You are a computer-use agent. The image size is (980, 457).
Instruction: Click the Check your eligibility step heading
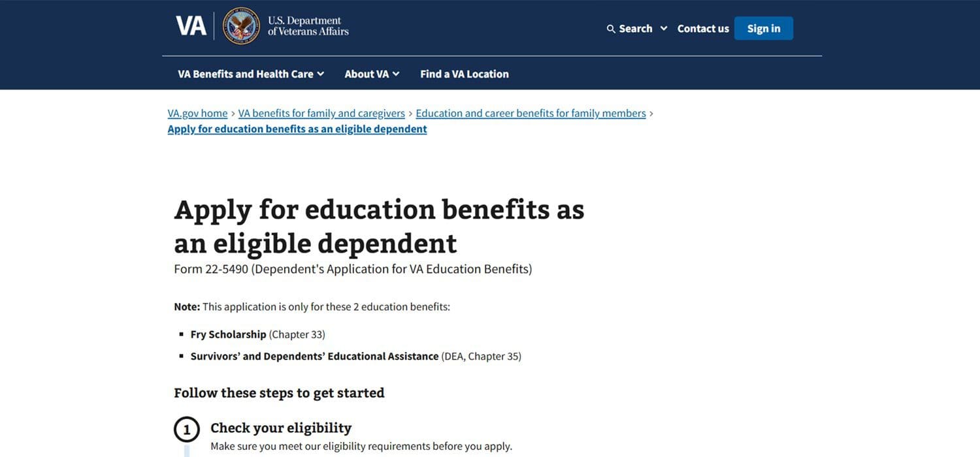click(281, 428)
